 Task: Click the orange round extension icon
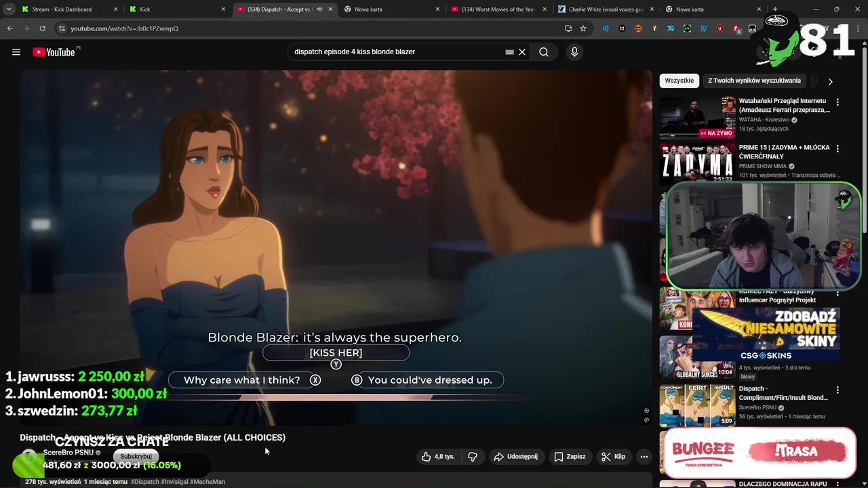click(x=638, y=28)
